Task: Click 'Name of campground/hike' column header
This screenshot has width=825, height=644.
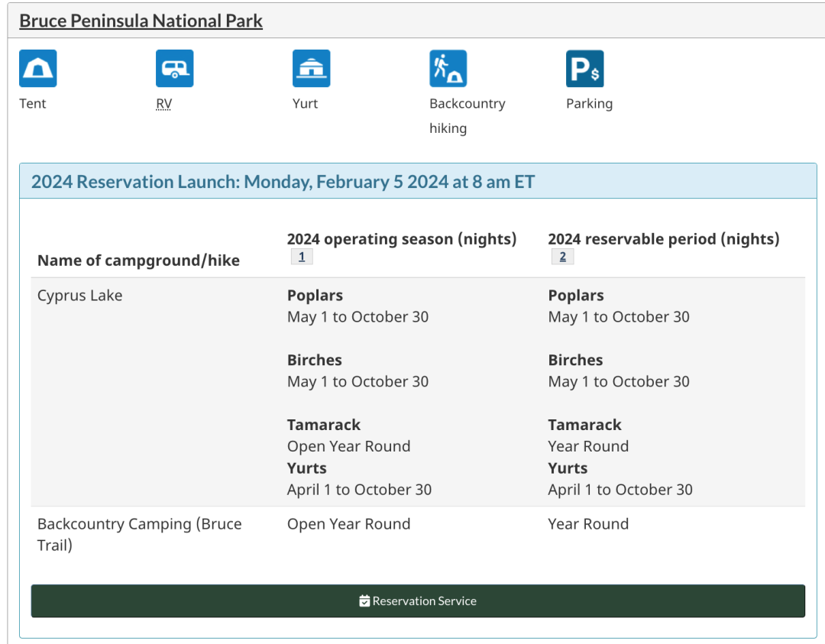Action: pos(138,261)
